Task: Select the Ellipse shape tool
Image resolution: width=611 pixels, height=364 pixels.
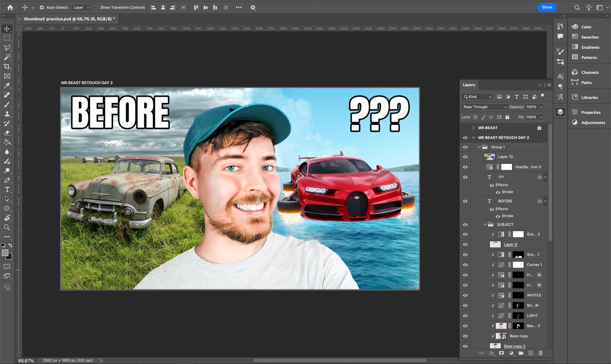Action: click(7, 209)
